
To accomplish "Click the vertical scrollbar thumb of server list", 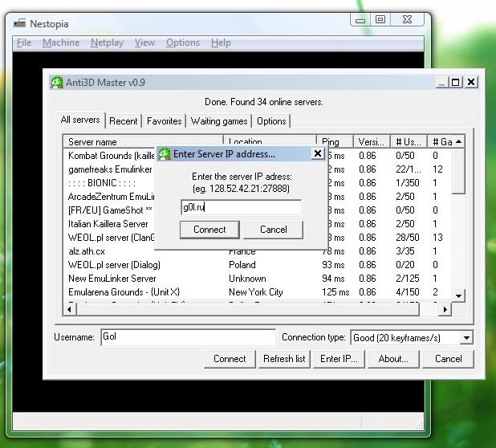I will coord(458,171).
